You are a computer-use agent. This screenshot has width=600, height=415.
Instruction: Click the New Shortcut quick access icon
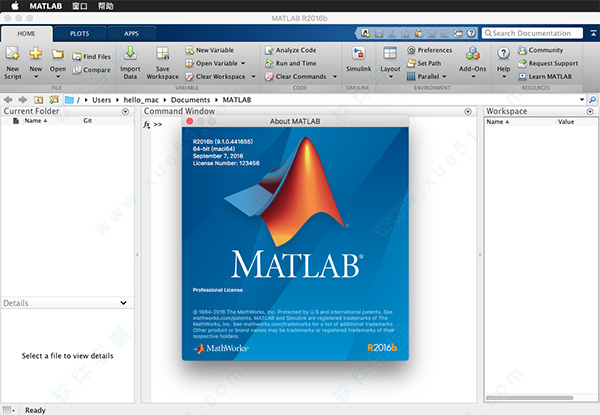pyautogui.click(x=365, y=33)
